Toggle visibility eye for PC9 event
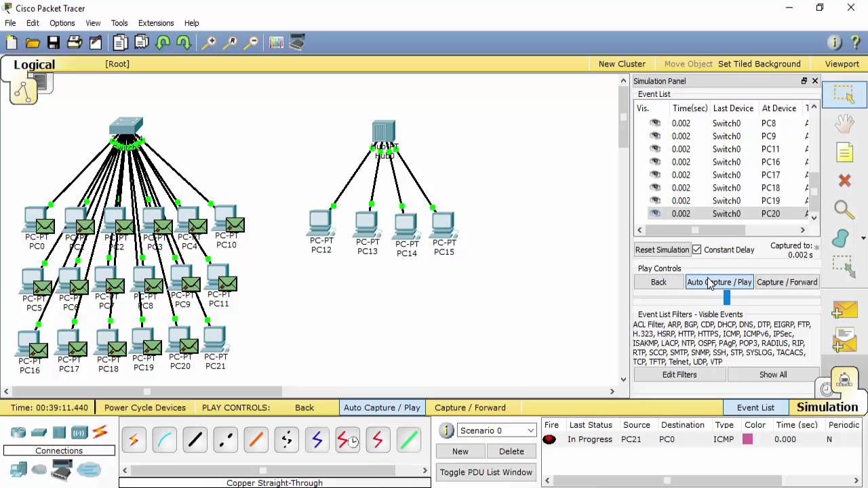The width and height of the screenshot is (868, 488). [x=655, y=136]
